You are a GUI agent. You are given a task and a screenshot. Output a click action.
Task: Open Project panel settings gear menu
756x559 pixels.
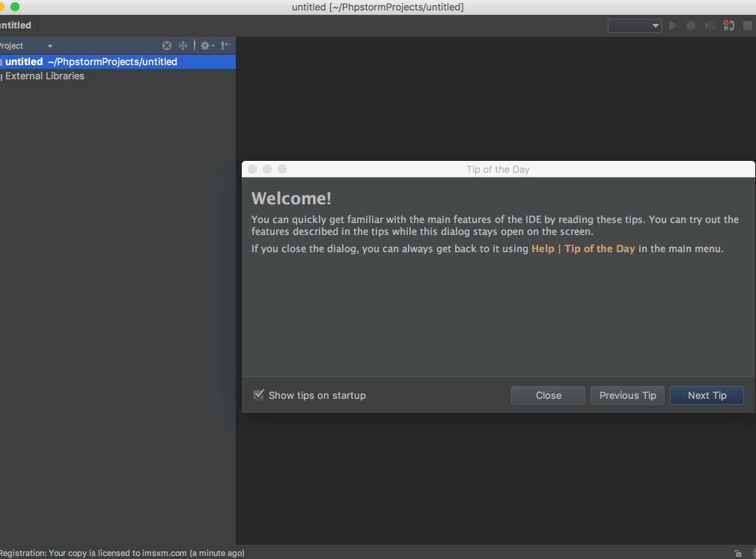click(x=207, y=46)
